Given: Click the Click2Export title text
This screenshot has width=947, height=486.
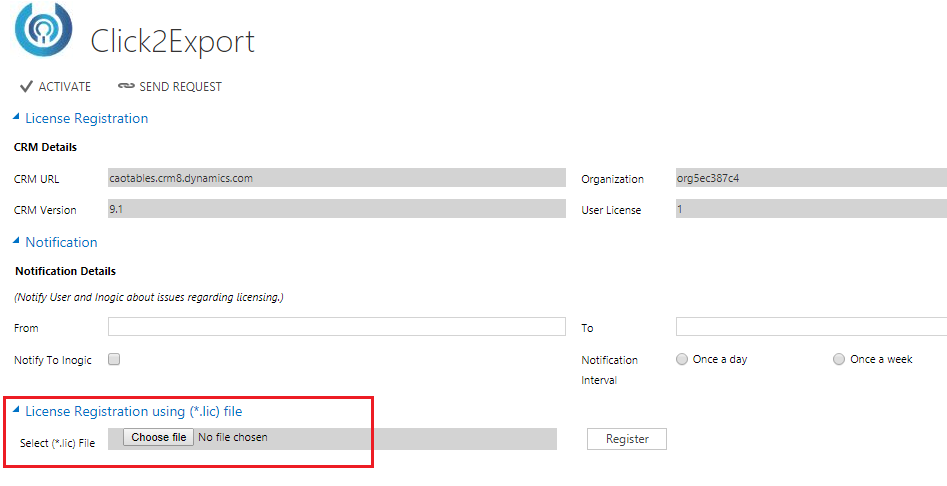Looking at the screenshot, I should pyautogui.click(x=172, y=42).
